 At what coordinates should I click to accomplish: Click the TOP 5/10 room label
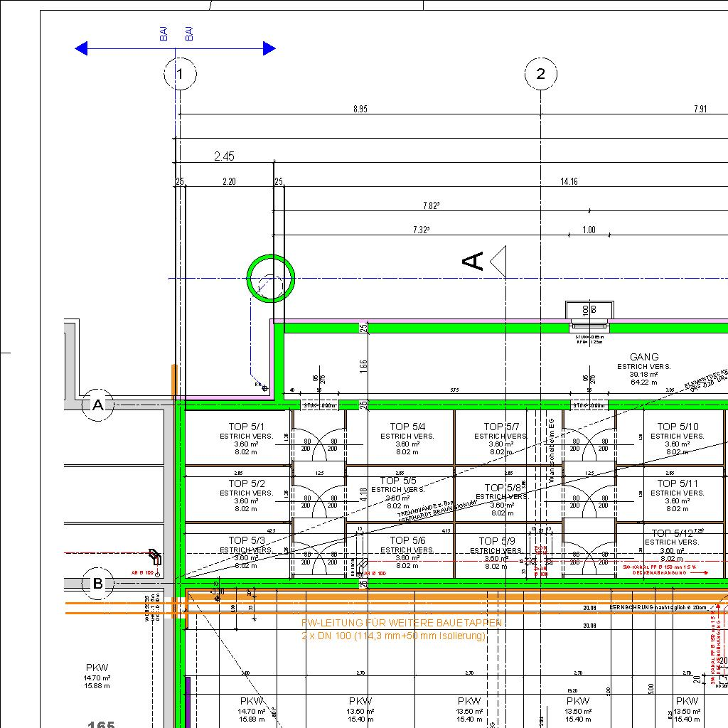tap(677, 427)
